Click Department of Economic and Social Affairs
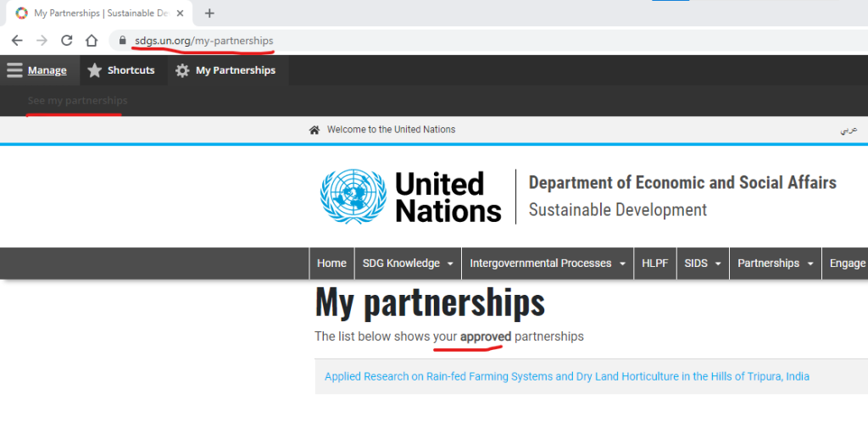Viewport: 868px width, 433px height. [x=682, y=182]
